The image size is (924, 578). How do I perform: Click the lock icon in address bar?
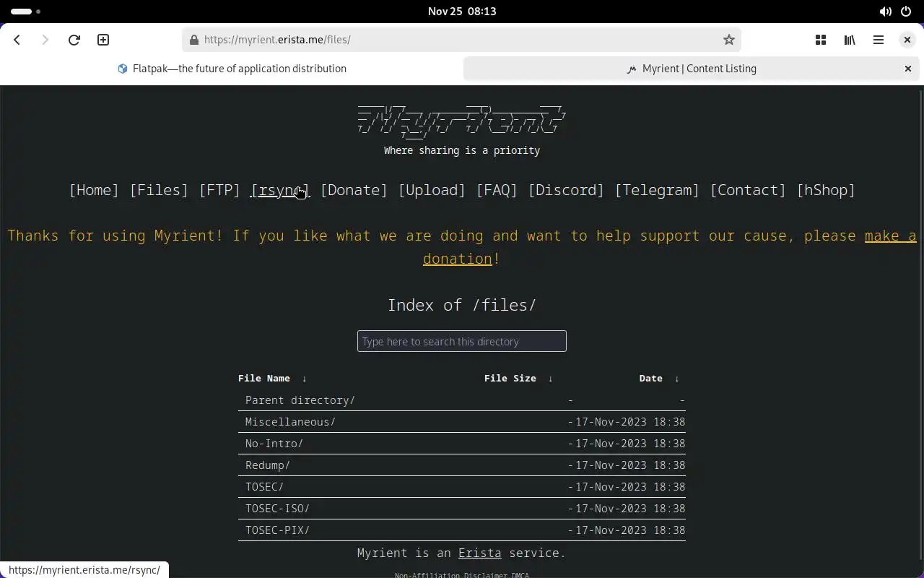coord(193,40)
